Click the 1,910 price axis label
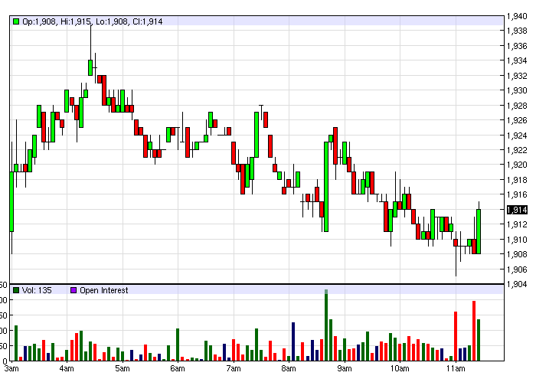Screen dimensions: 536x392 [517, 240]
